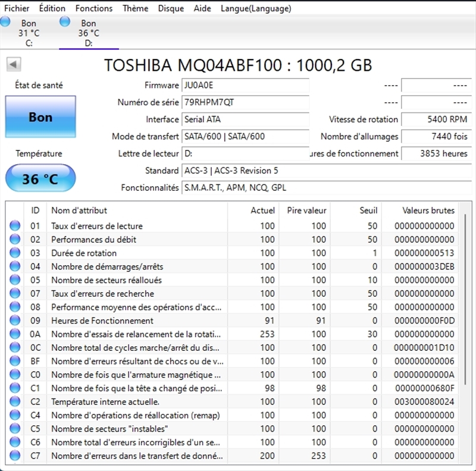
Task: Click the status icon for attribute C7
Action: click(15, 456)
